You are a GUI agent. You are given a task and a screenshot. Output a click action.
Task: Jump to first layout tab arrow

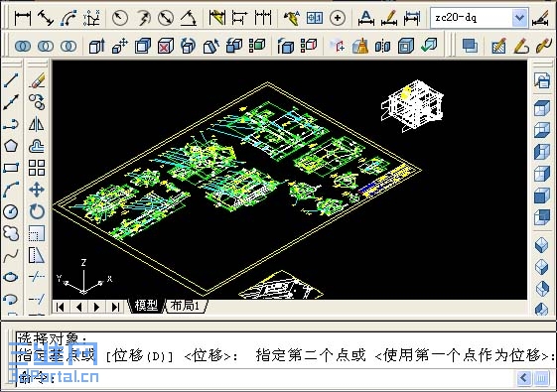(x=61, y=307)
